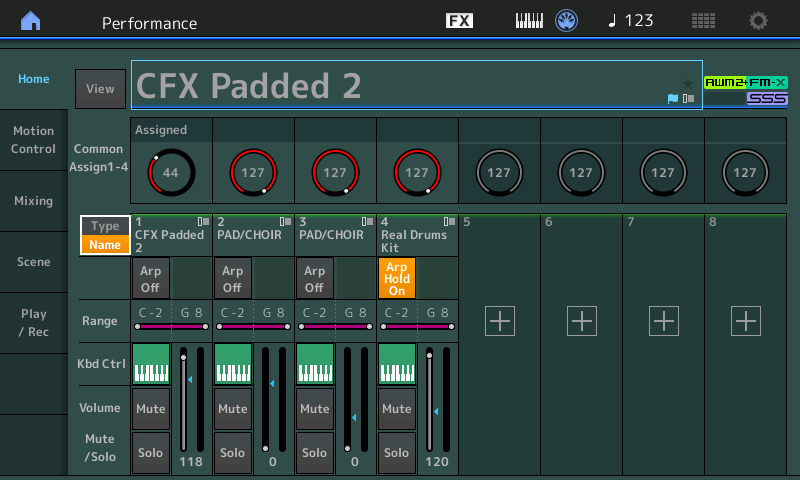Open the Live Set grid icon

(x=703, y=21)
